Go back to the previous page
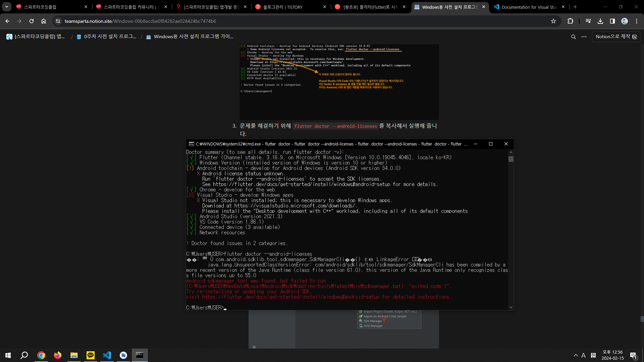This screenshot has height=362, width=644. [7, 21]
